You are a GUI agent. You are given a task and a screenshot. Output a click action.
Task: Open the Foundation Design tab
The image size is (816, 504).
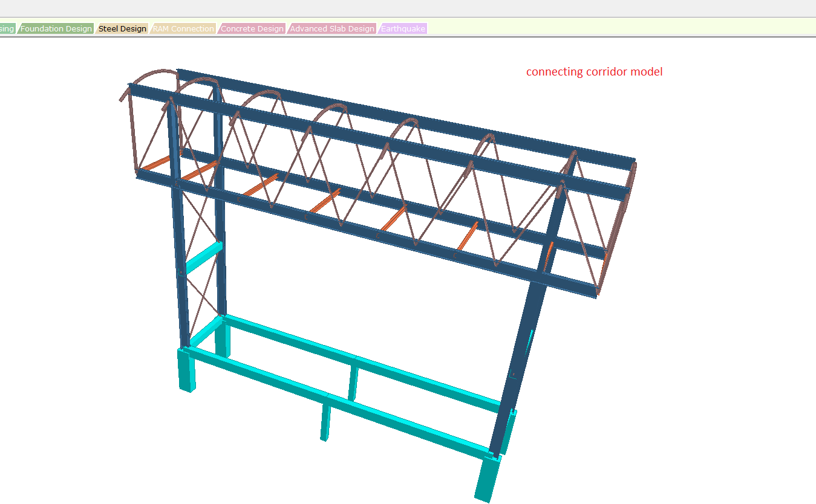(56, 28)
